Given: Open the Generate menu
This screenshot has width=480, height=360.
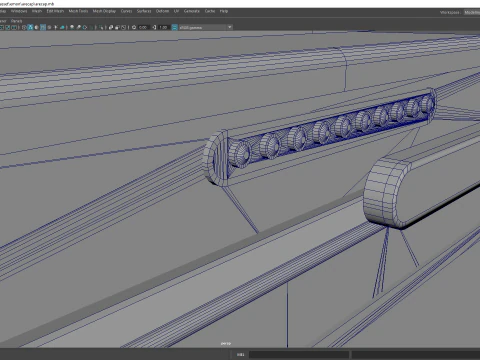Looking at the screenshot, I should pyautogui.click(x=192, y=11).
